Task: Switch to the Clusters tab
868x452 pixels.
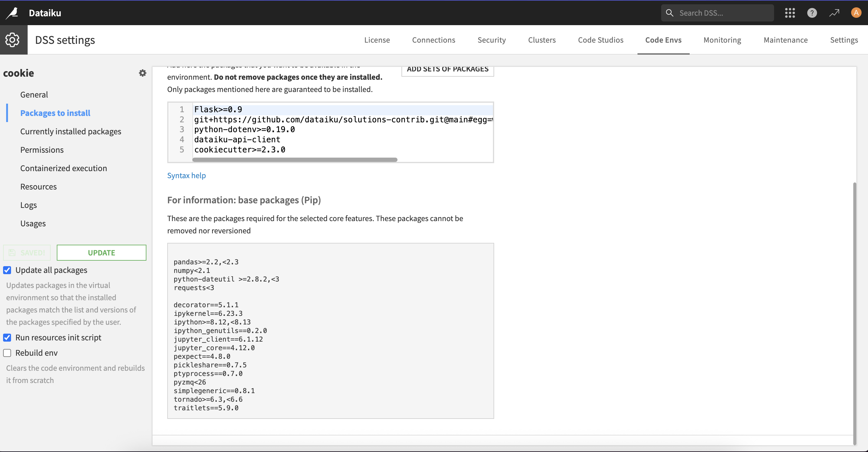Action: coord(541,40)
